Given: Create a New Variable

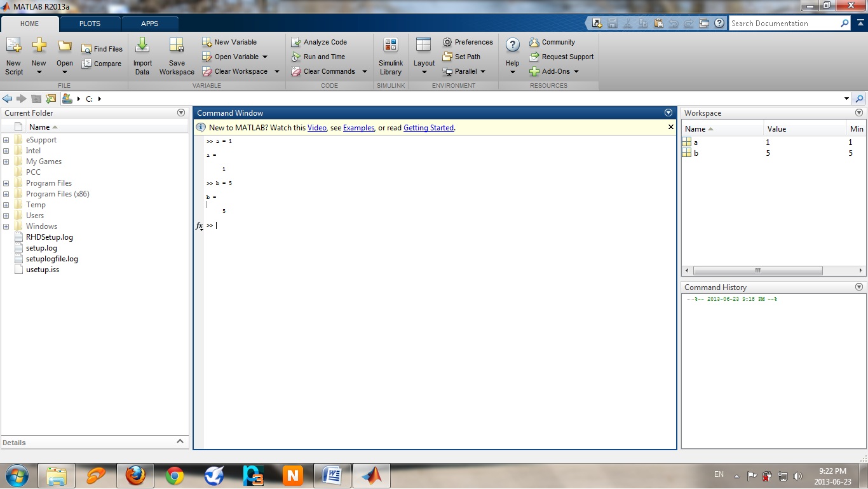Looking at the screenshot, I should tap(229, 42).
